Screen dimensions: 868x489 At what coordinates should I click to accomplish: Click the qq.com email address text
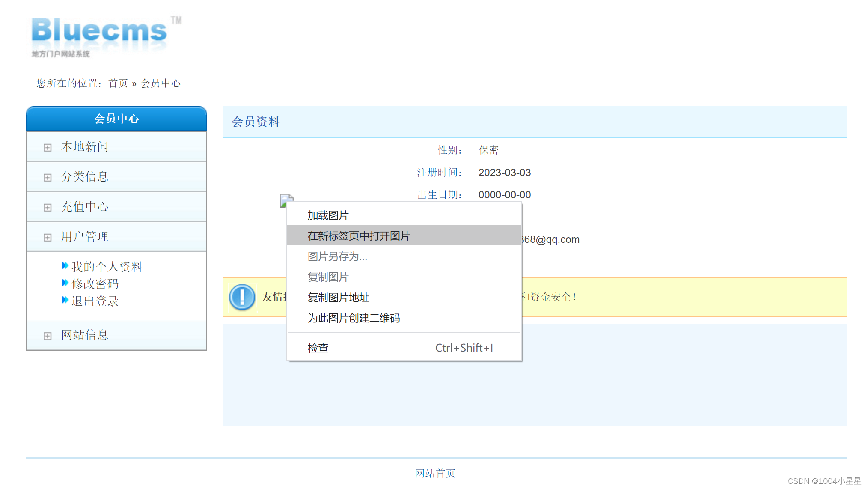pos(550,239)
